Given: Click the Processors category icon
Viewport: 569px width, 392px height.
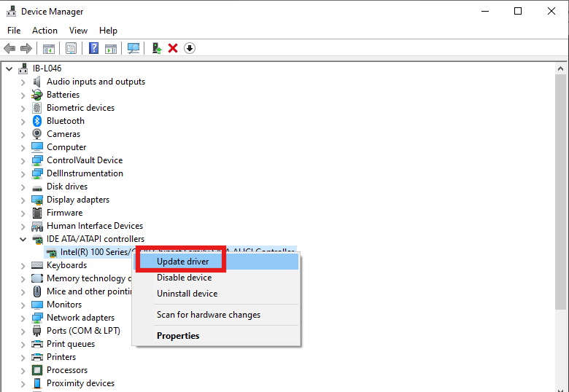Looking at the screenshot, I should tap(37, 370).
